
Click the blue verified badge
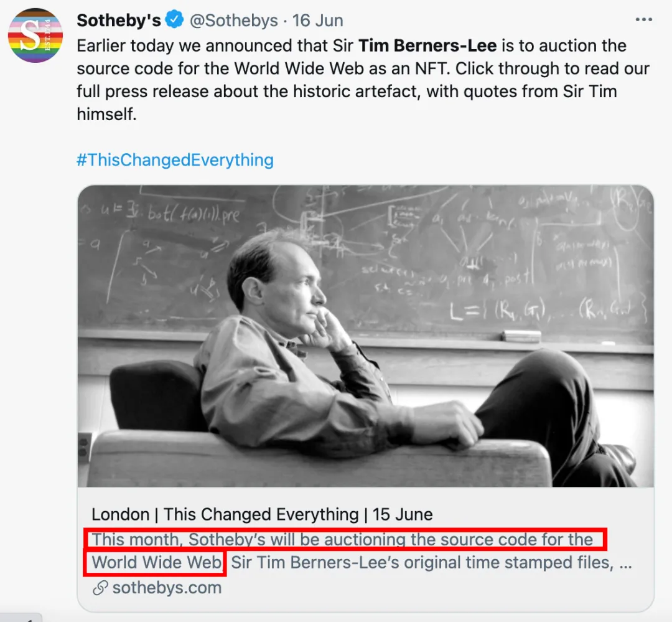pos(175,20)
